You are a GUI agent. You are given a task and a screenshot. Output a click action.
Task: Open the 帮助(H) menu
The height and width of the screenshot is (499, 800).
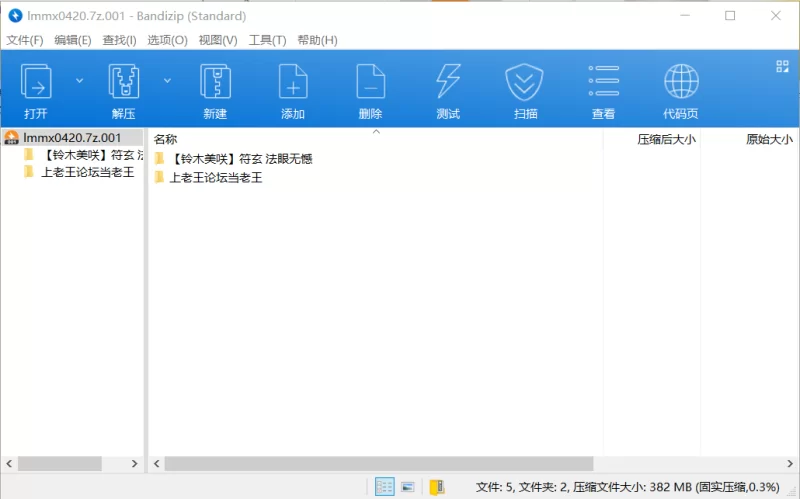click(x=317, y=40)
